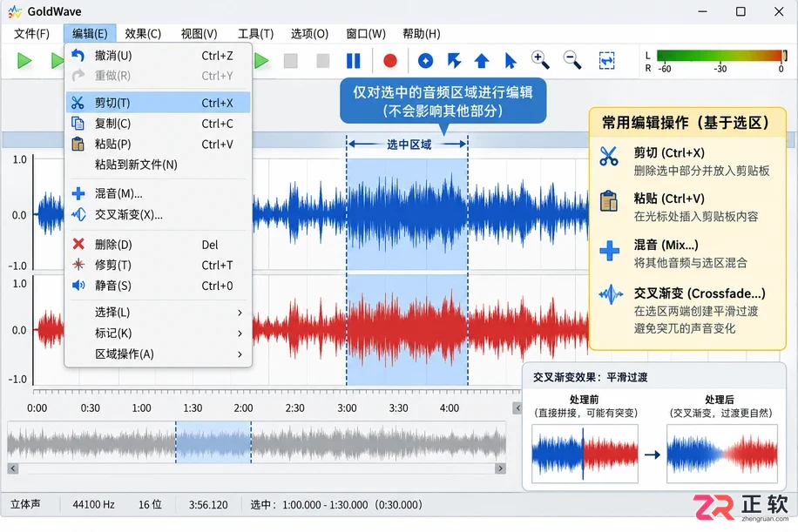This screenshot has height=532, width=798.
Task: Click the selected region in overview waveform
Action: coord(213,442)
